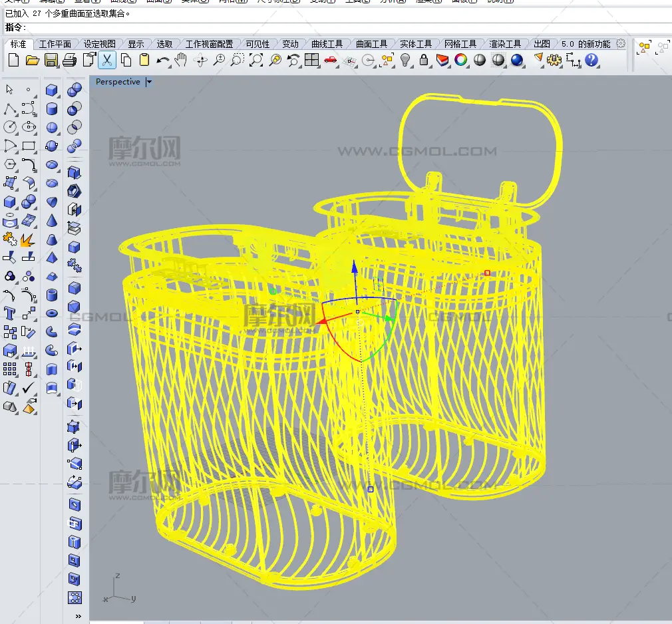
Task: Select the solid Cylinder tool
Action: [52, 109]
